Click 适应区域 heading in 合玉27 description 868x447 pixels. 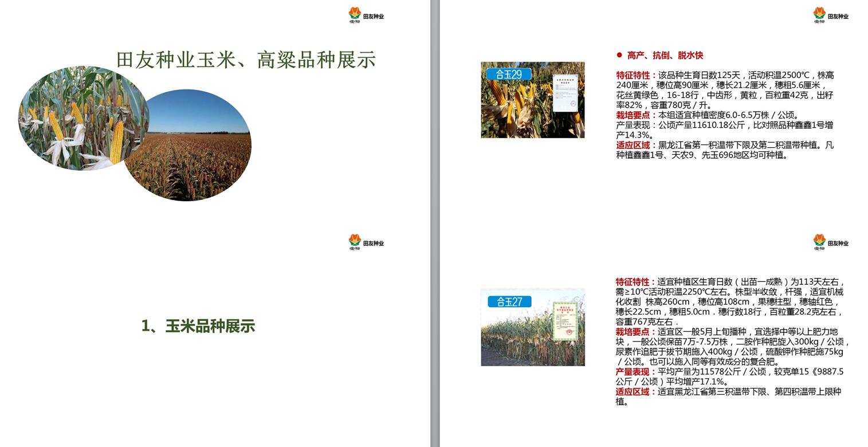635,392
